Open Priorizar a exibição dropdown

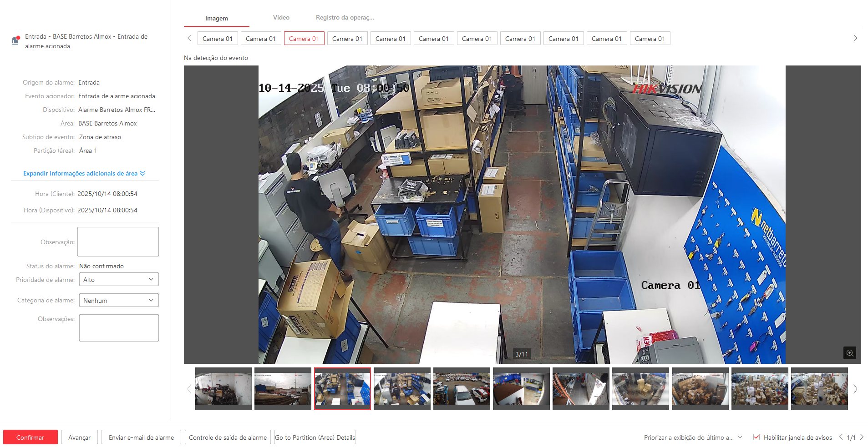click(693, 437)
